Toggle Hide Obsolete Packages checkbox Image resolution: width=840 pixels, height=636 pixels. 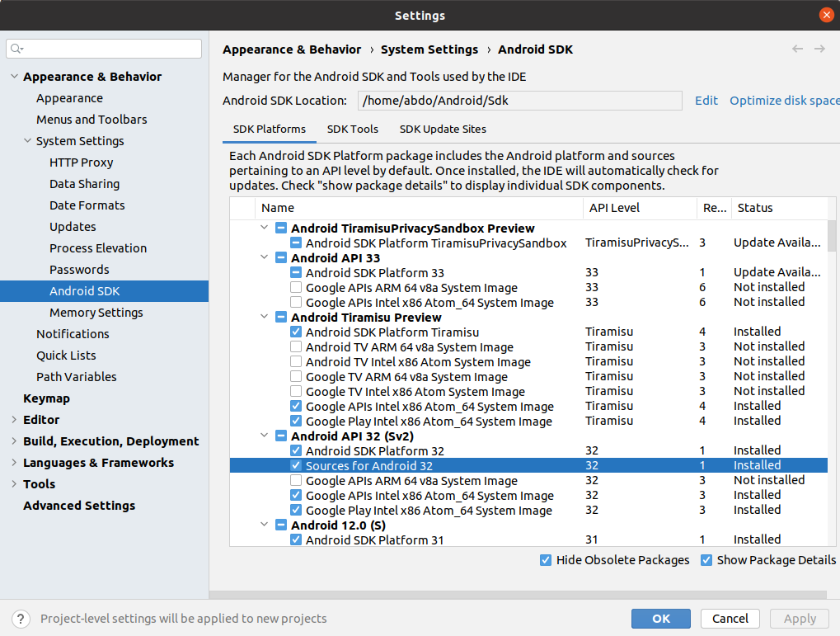[546, 560]
